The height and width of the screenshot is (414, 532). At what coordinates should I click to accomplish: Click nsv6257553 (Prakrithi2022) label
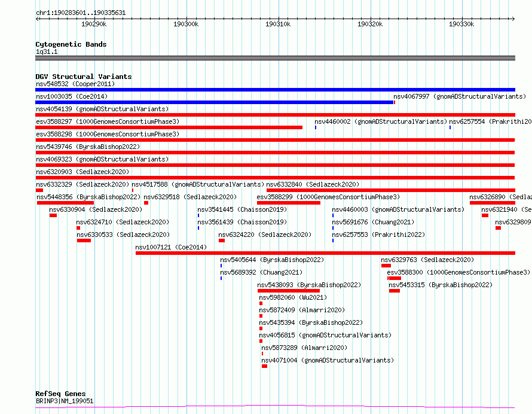tap(378, 235)
